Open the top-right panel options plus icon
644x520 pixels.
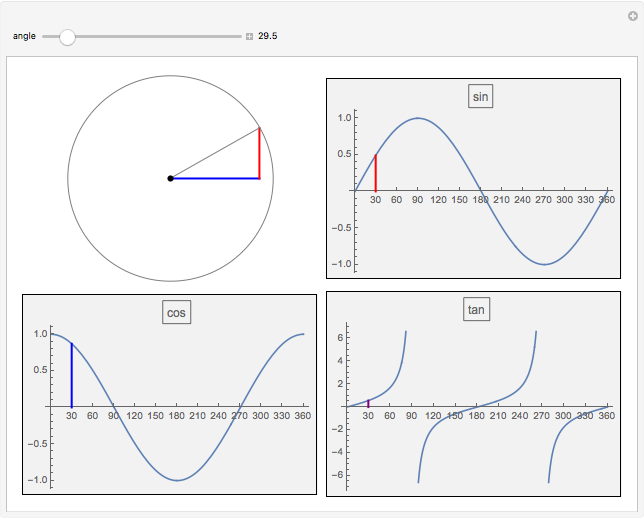click(631, 15)
